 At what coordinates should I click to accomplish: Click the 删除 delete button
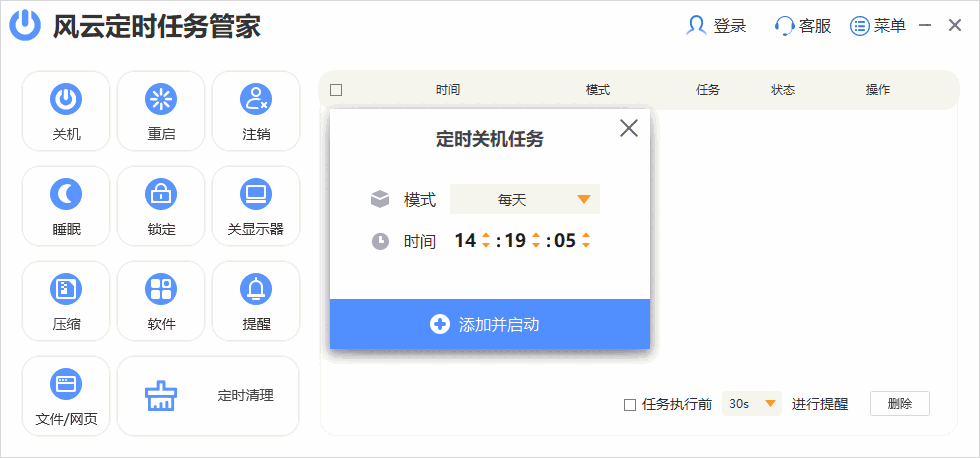[x=899, y=404]
